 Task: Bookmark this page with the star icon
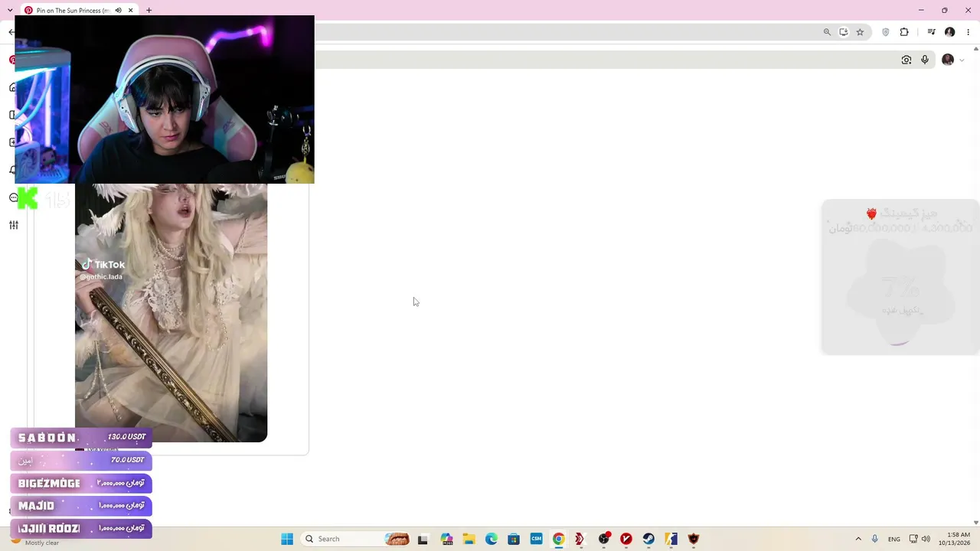pos(860,32)
